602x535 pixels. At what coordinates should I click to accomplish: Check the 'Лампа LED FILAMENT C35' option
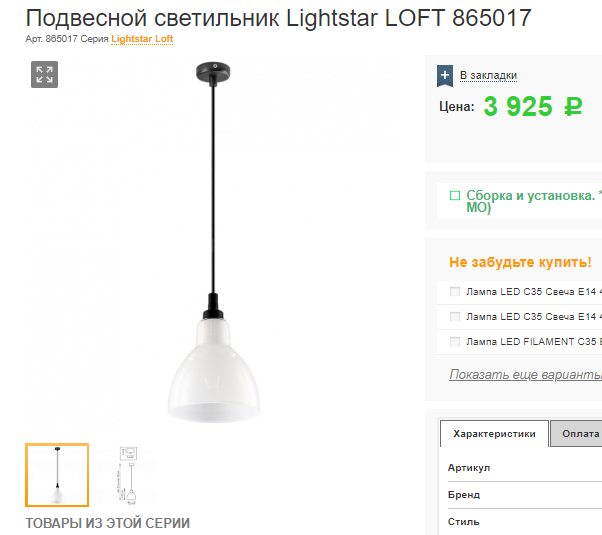[x=455, y=341]
